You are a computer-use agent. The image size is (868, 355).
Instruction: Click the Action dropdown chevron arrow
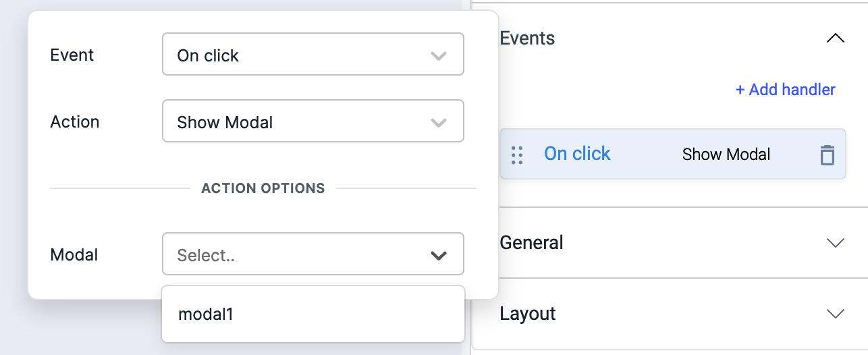(439, 122)
